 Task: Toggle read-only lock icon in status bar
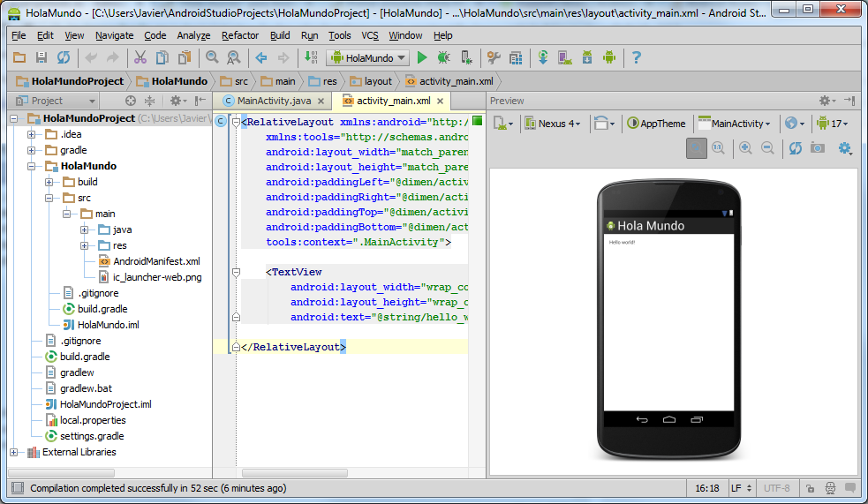pos(811,488)
